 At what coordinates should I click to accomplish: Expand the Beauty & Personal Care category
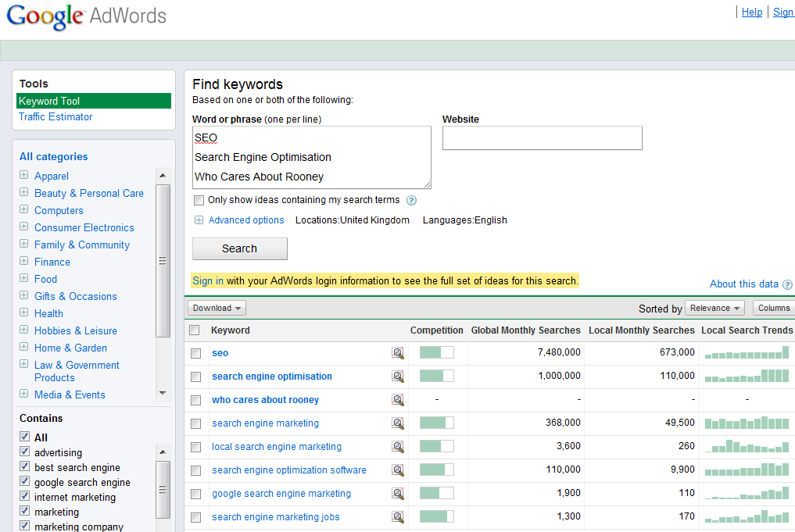pos(23,192)
